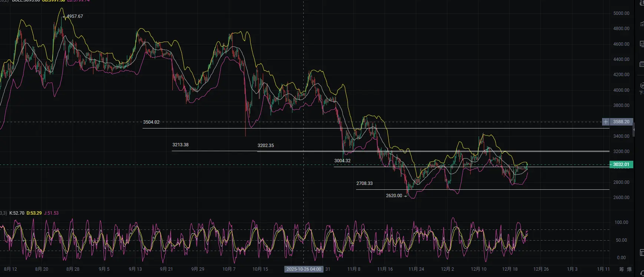The width and height of the screenshot is (644, 277).
Task: Click the 11月 24 date label
Action: tap(416, 269)
